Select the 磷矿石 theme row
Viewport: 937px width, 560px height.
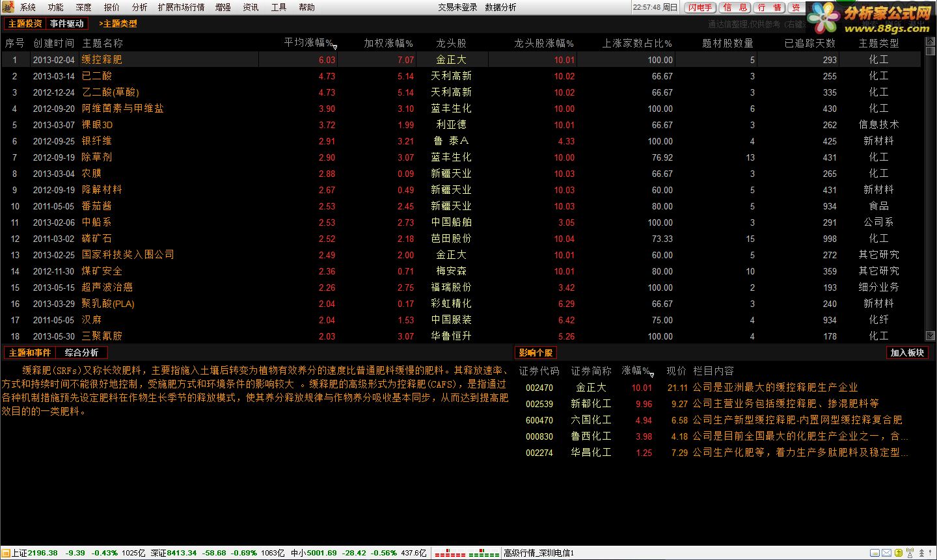coord(461,239)
